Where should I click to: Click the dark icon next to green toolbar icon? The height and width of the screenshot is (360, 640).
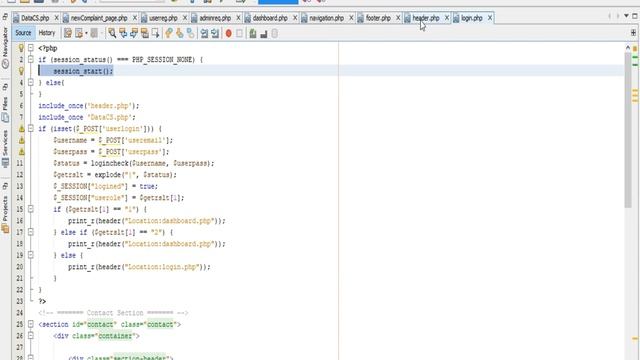coord(264,33)
